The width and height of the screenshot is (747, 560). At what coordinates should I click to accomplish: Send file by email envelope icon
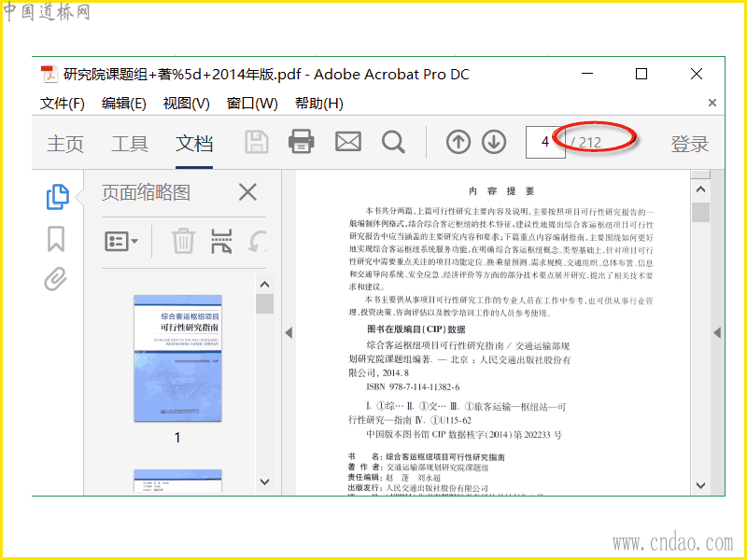(347, 142)
